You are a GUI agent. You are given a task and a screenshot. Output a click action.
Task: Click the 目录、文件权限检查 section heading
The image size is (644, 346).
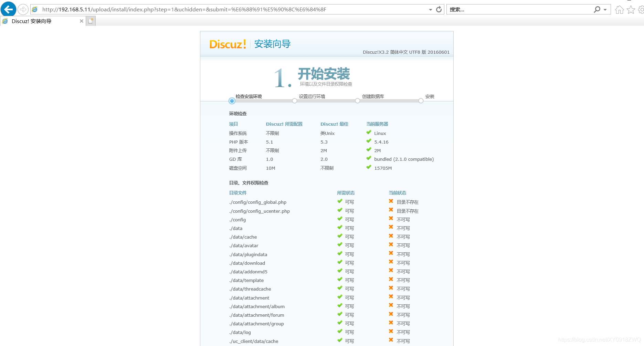pos(249,183)
